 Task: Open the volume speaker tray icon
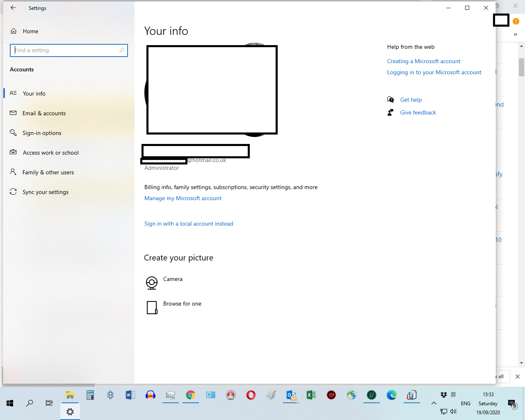click(x=454, y=411)
